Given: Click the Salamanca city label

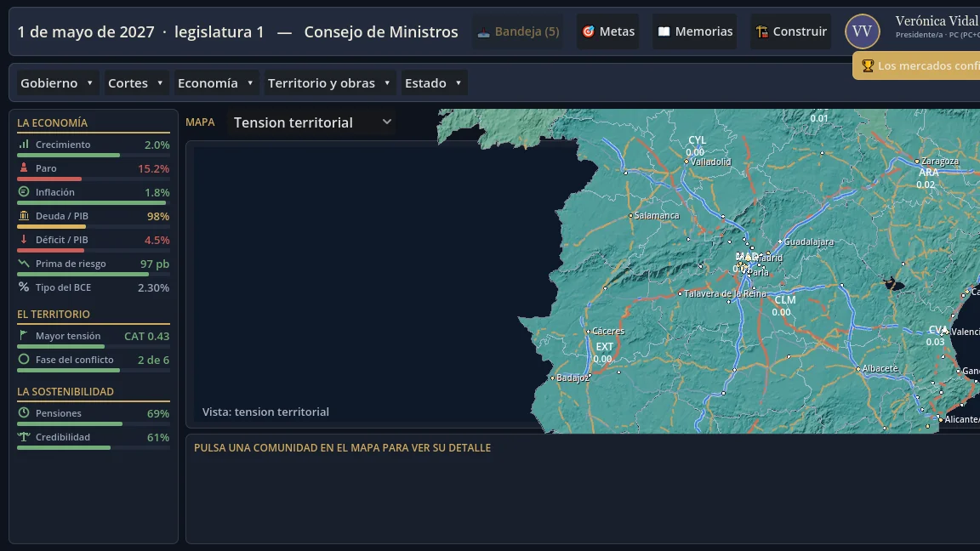Looking at the screenshot, I should click(656, 215).
